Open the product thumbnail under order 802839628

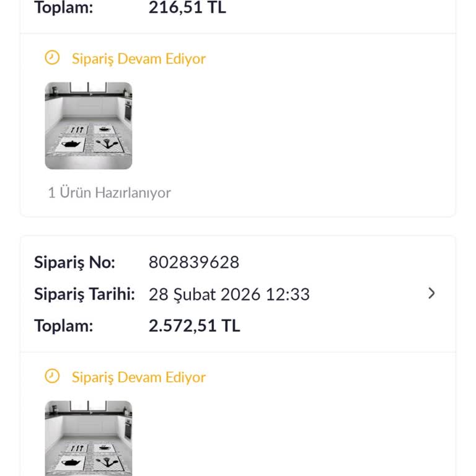(x=89, y=438)
